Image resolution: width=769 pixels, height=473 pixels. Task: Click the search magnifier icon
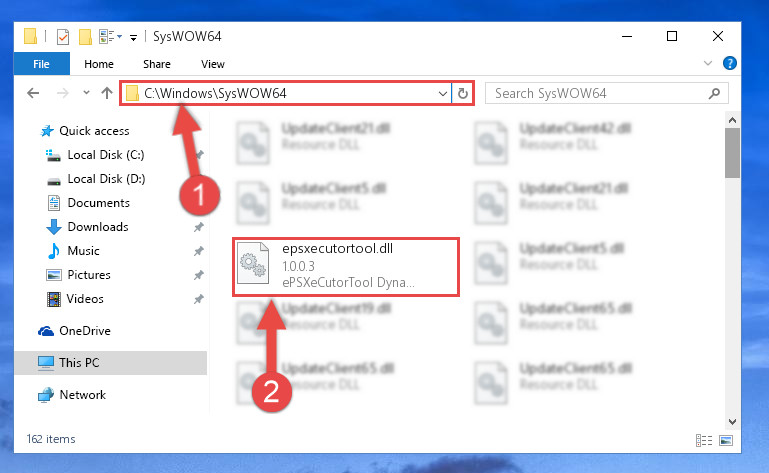pyautogui.click(x=715, y=93)
